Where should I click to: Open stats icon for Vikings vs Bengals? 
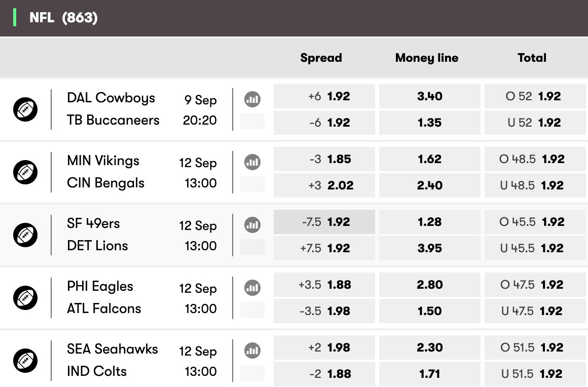[x=252, y=162]
